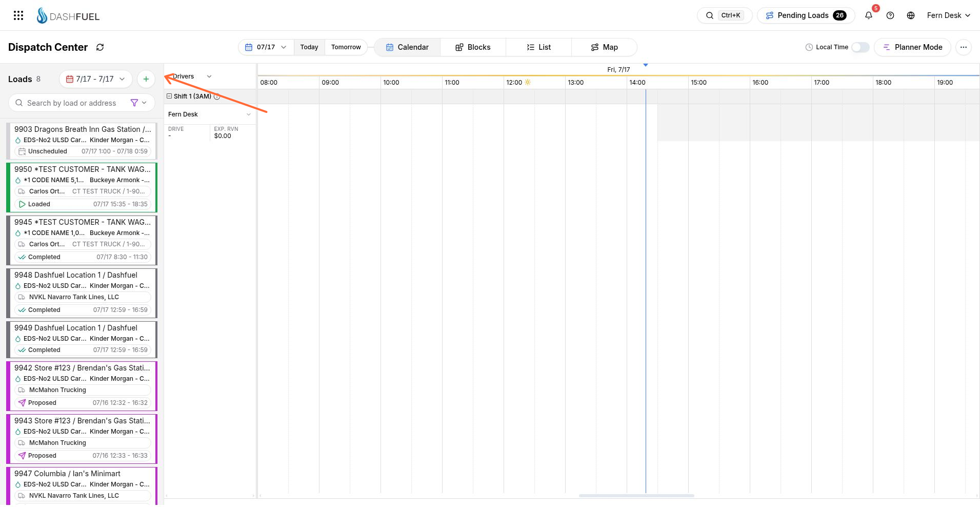Switch to Map view
Screen dimensions: 980x507
(604, 47)
